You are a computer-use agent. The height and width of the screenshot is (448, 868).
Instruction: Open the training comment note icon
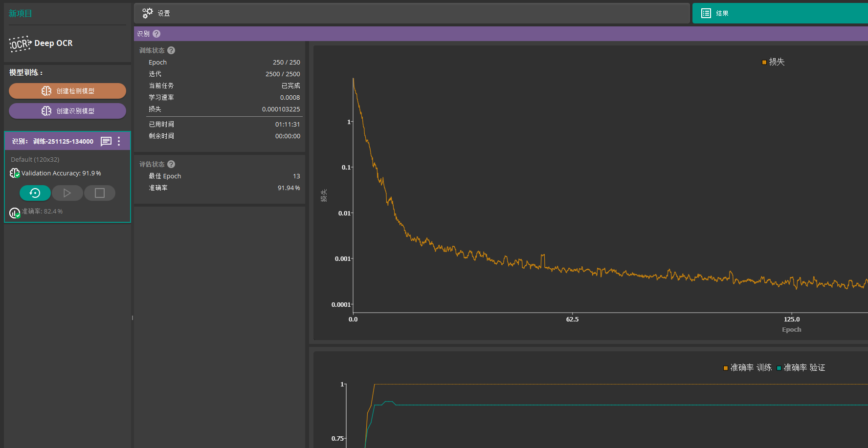(x=106, y=141)
